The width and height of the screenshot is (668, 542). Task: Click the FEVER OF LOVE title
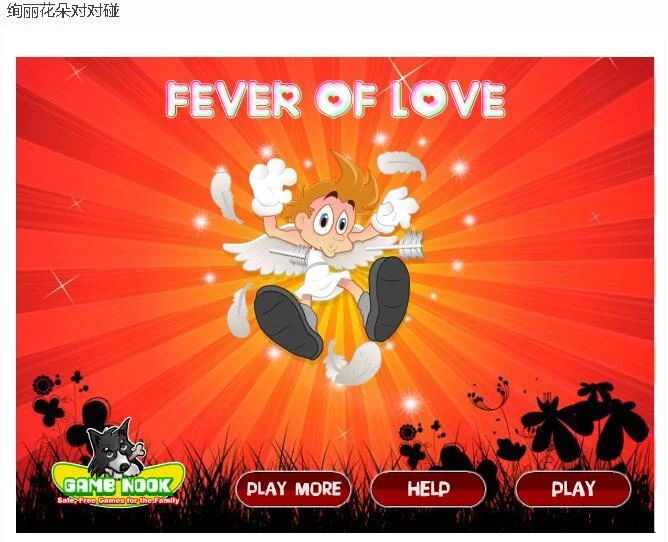336,99
